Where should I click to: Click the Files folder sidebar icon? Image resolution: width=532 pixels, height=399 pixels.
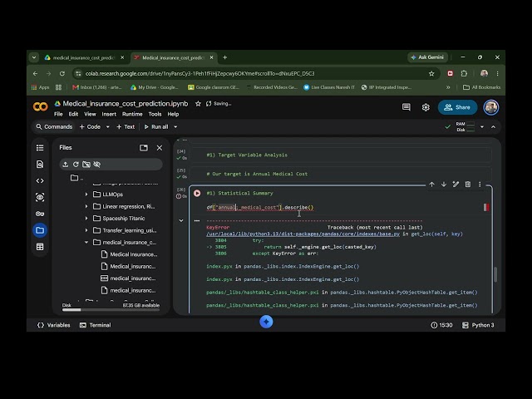coord(40,230)
